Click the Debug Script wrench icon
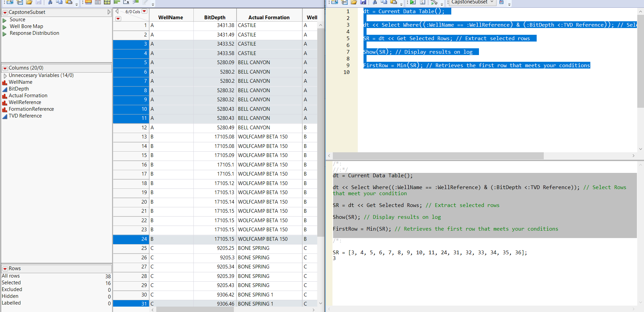The height and width of the screenshot is (312, 644). click(434, 2)
